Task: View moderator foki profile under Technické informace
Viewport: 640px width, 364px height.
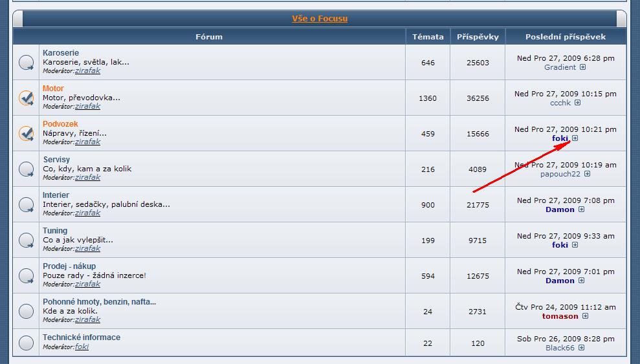Action: tap(82, 347)
